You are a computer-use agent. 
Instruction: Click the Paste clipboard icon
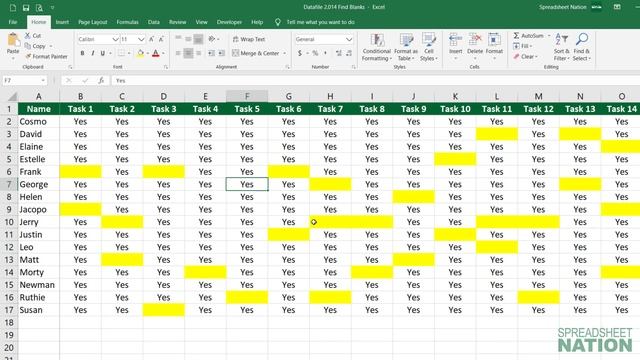tap(13, 40)
